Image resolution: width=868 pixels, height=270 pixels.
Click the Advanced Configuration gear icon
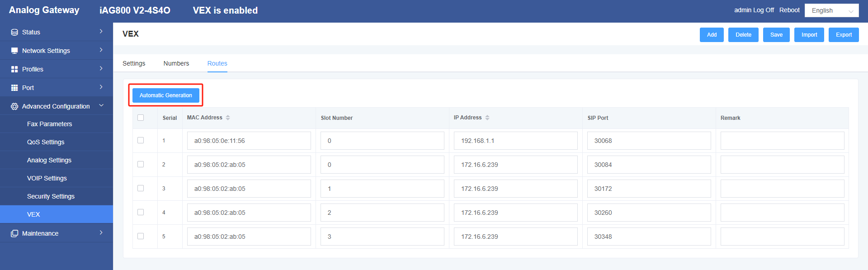[x=14, y=106]
